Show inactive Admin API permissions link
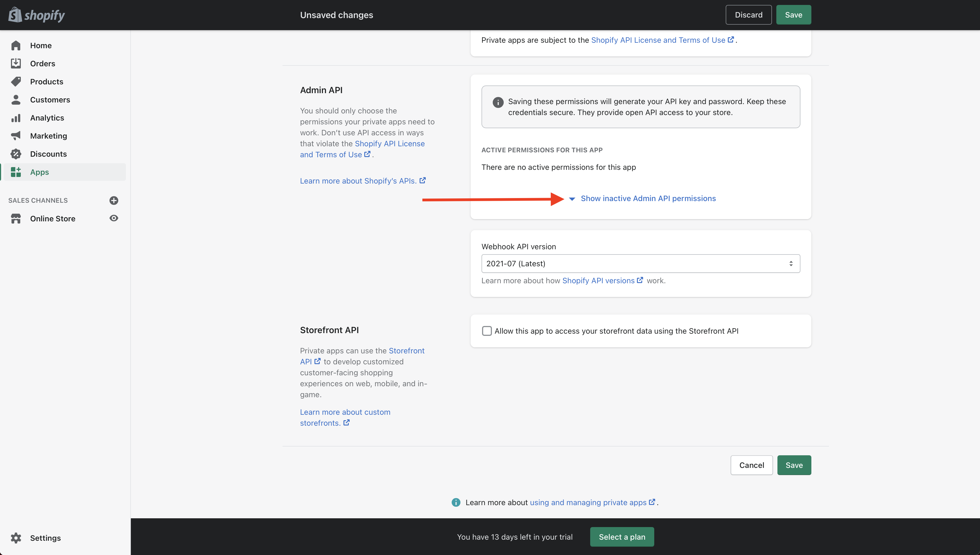980x555 pixels. coord(648,199)
